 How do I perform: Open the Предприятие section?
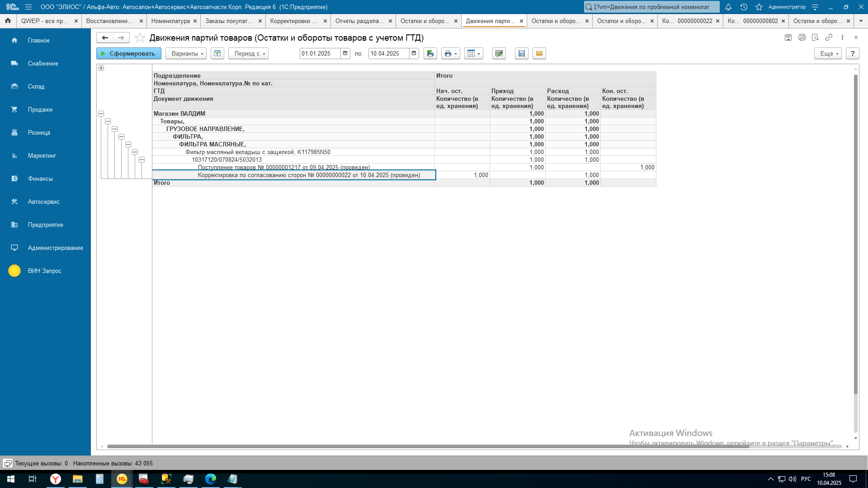(x=45, y=225)
